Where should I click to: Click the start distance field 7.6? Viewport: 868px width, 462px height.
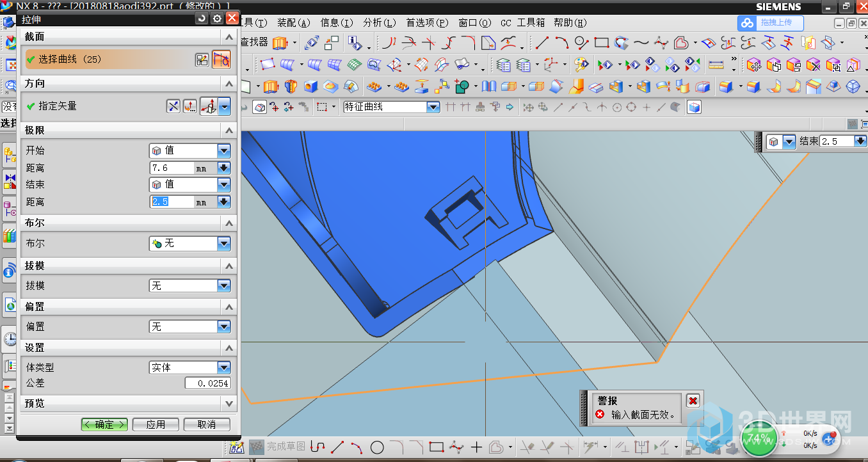(x=172, y=168)
